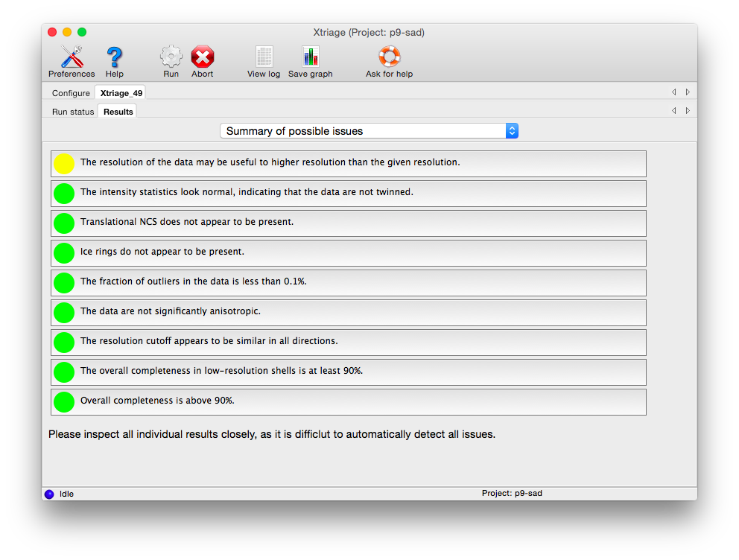The width and height of the screenshot is (739, 560).
Task: Open the Ice rings result row
Action: tap(348, 253)
